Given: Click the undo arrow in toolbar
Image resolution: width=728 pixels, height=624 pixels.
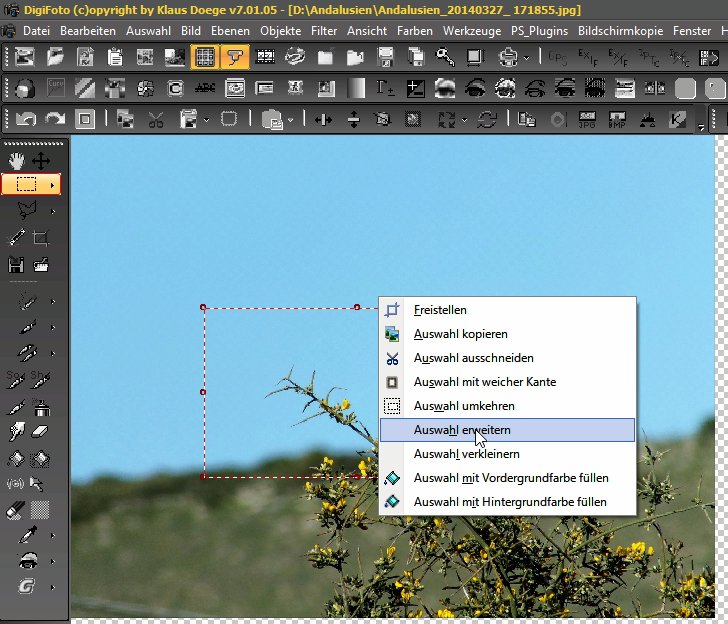Looking at the screenshot, I should click(26, 120).
